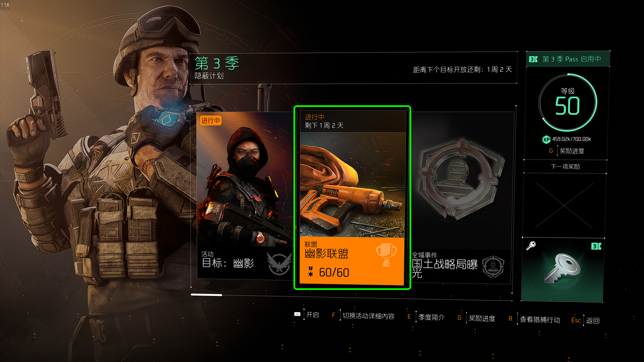Click the pass badge icon on key reward
The width and height of the screenshot is (644, 362).
(x=596, y=246)
